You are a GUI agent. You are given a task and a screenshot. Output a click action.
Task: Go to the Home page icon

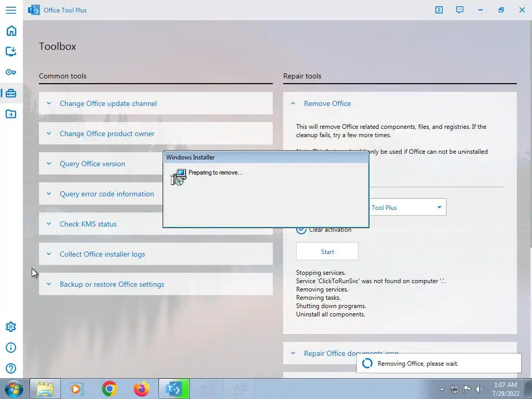[x=11, y=31]
